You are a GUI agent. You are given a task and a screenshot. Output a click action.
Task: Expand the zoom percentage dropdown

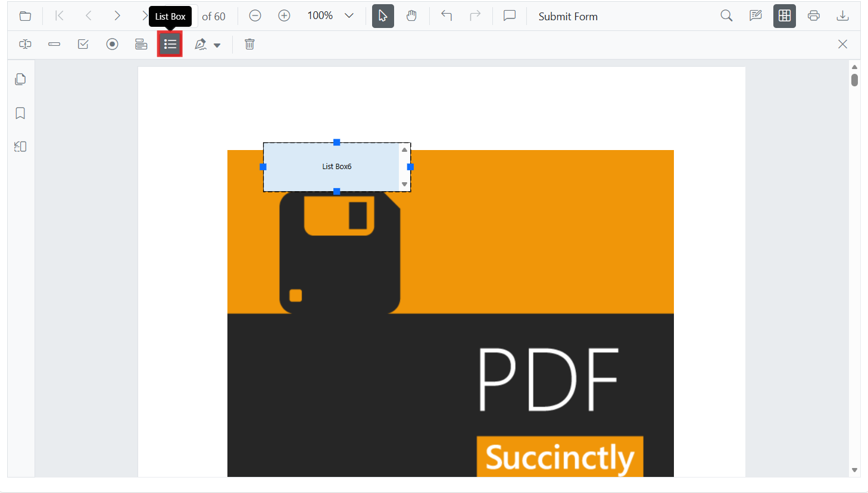(349, 16)
